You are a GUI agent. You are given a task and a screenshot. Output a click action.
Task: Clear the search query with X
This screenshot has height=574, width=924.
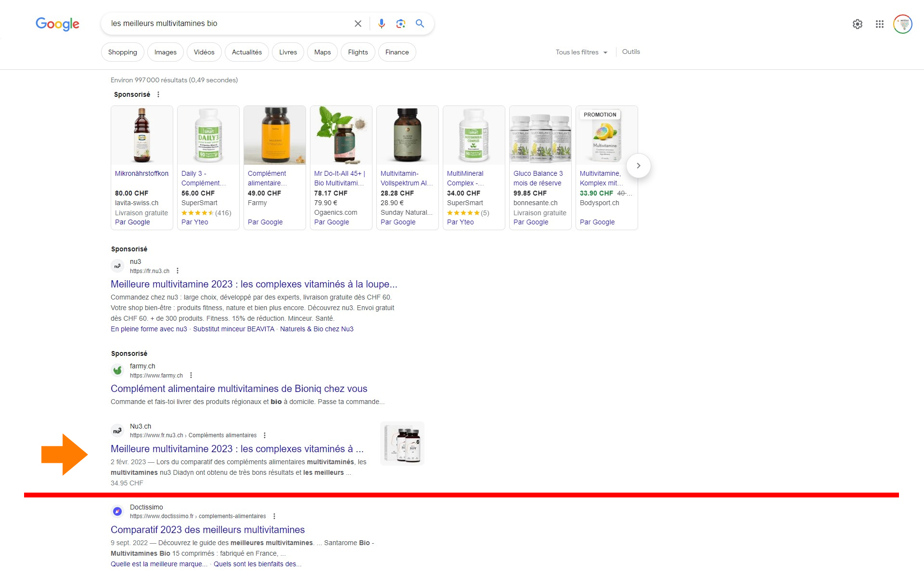pos(358,24)
